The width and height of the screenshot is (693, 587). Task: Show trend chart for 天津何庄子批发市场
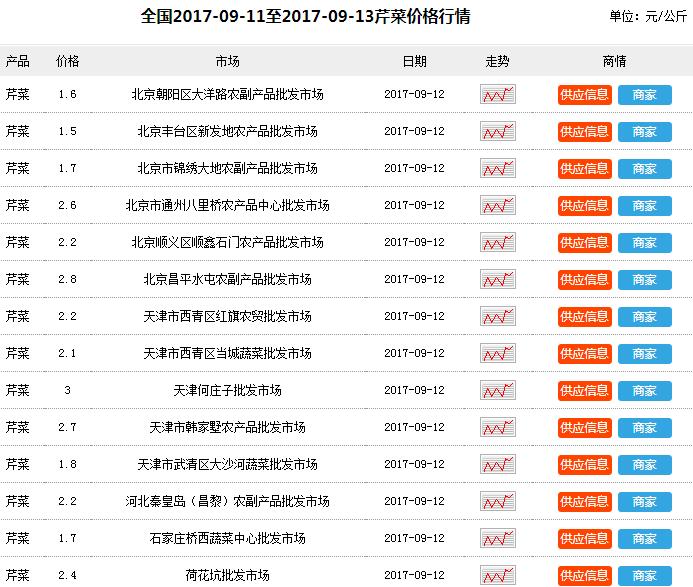tap(497, 391)
